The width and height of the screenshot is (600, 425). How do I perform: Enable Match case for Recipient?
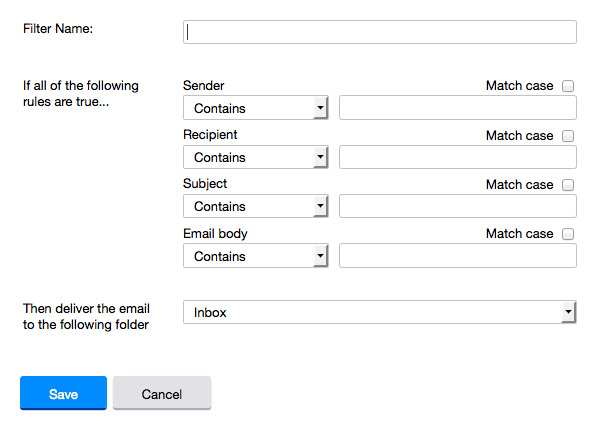click(x=568, y=136)
